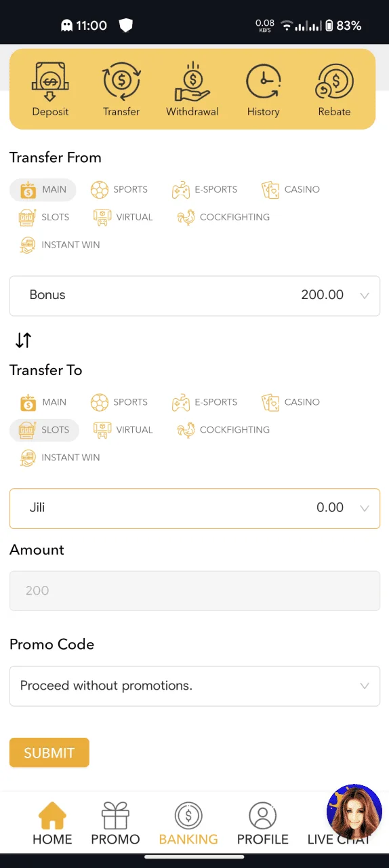The image size is (389, 868).
Task: Open the Promo gift box icon
Action: coord(115,816)
